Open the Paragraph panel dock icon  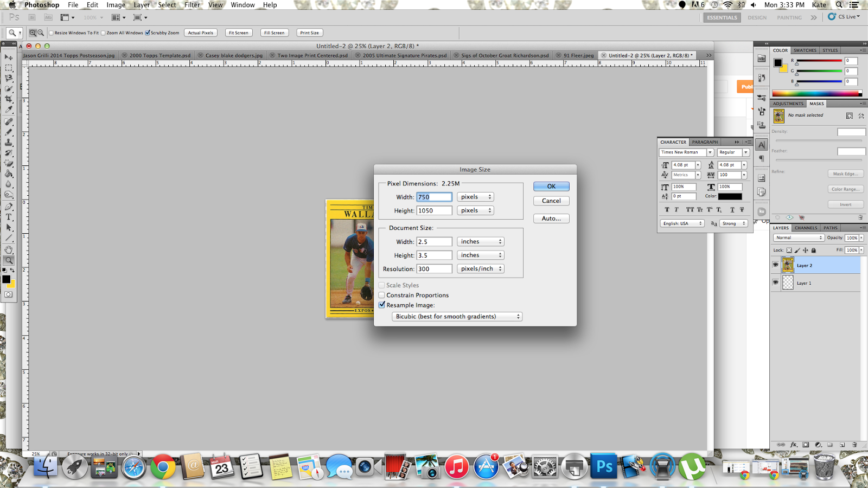[762, 158]
